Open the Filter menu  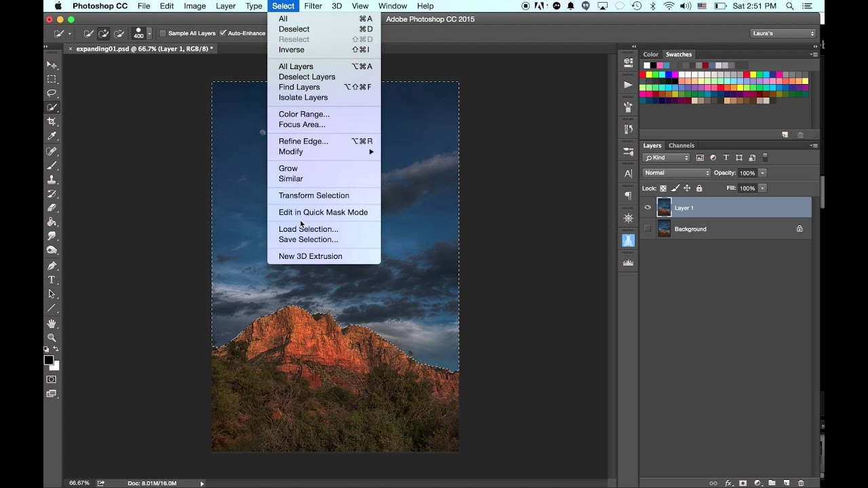(313, 6)
